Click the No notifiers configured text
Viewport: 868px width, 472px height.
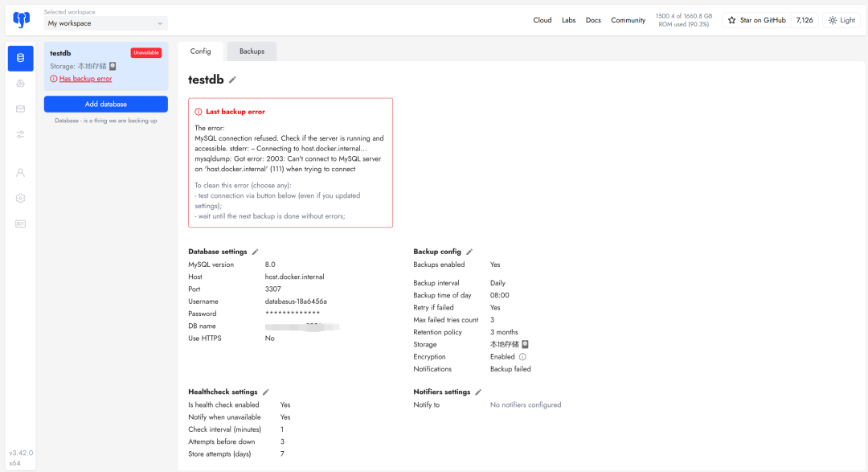tap(526, 405)
